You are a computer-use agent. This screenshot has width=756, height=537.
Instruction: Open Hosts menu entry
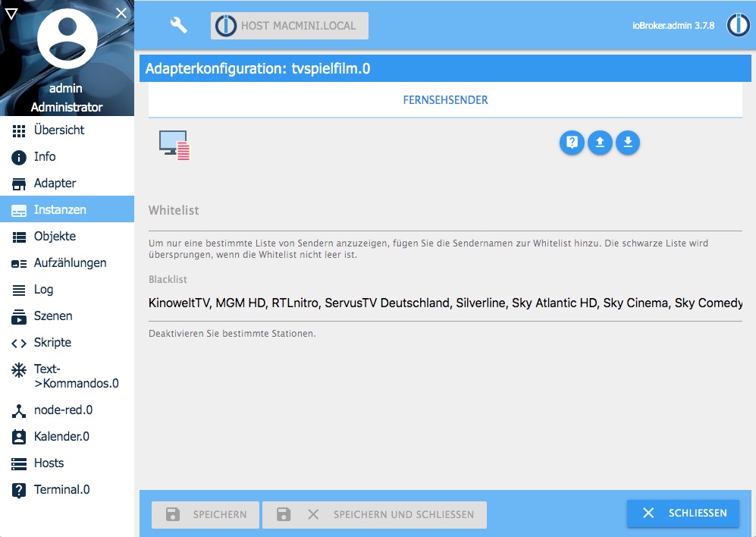click(67, 463)
